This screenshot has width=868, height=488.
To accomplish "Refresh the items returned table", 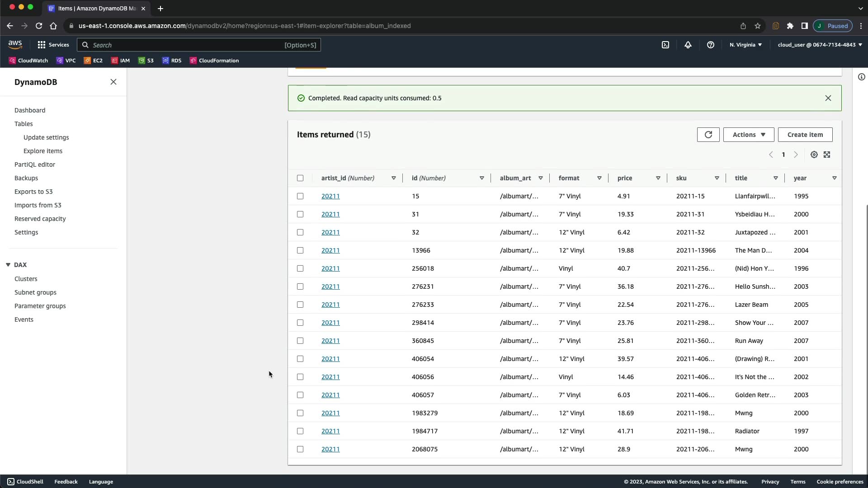I will pyautogui.click(x=708, y=135).
